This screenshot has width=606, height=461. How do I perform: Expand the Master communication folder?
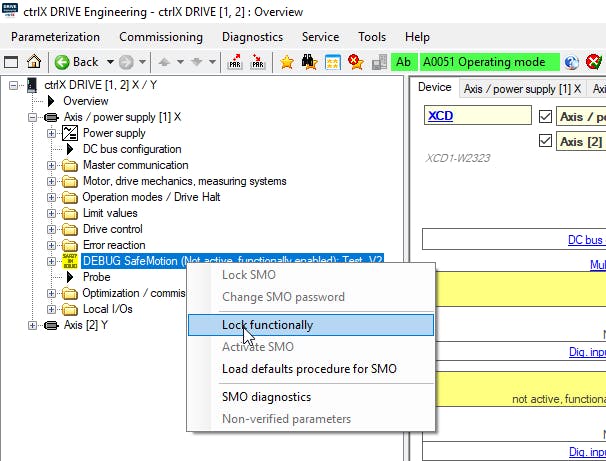pyautogui.click(x=51, y=165)
